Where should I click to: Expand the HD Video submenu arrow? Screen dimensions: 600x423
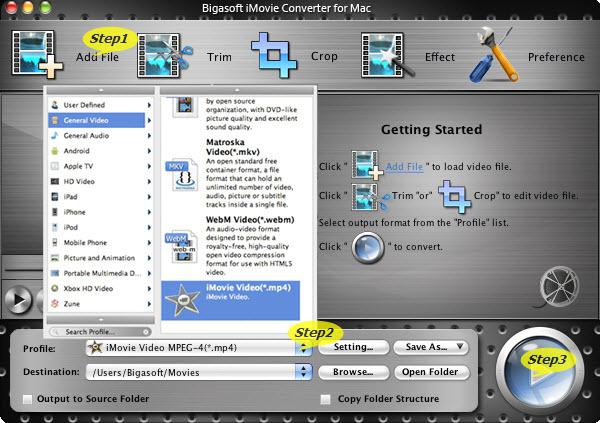pyautogui.click(x=149, y=181)
